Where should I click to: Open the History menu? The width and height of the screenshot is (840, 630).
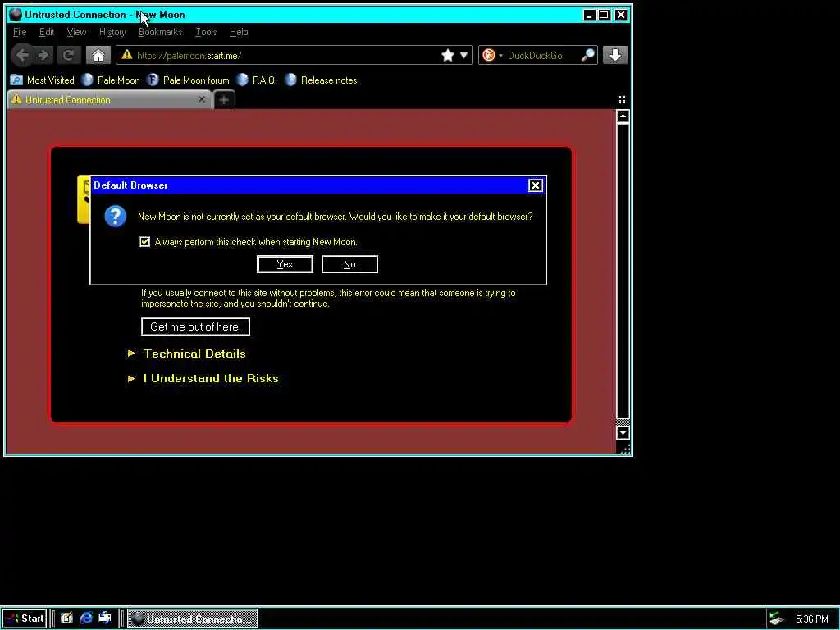click(x=112, y=32)
